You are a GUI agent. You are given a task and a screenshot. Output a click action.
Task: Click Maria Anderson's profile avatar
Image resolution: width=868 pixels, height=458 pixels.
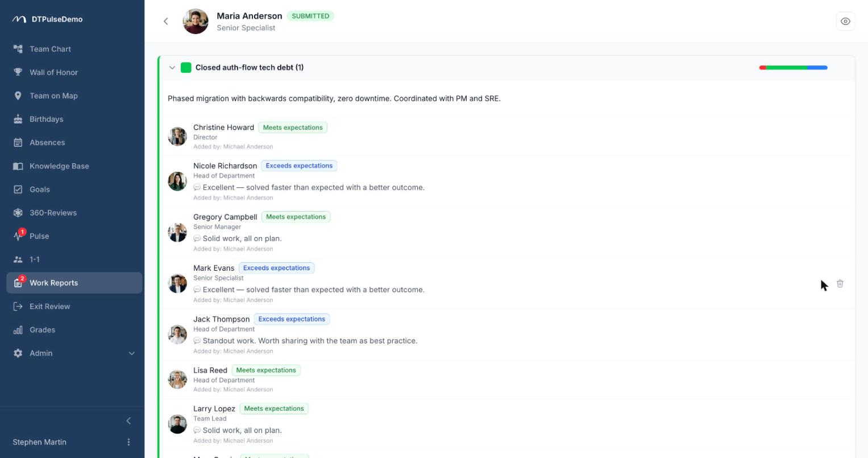click(x=196, y=22)
